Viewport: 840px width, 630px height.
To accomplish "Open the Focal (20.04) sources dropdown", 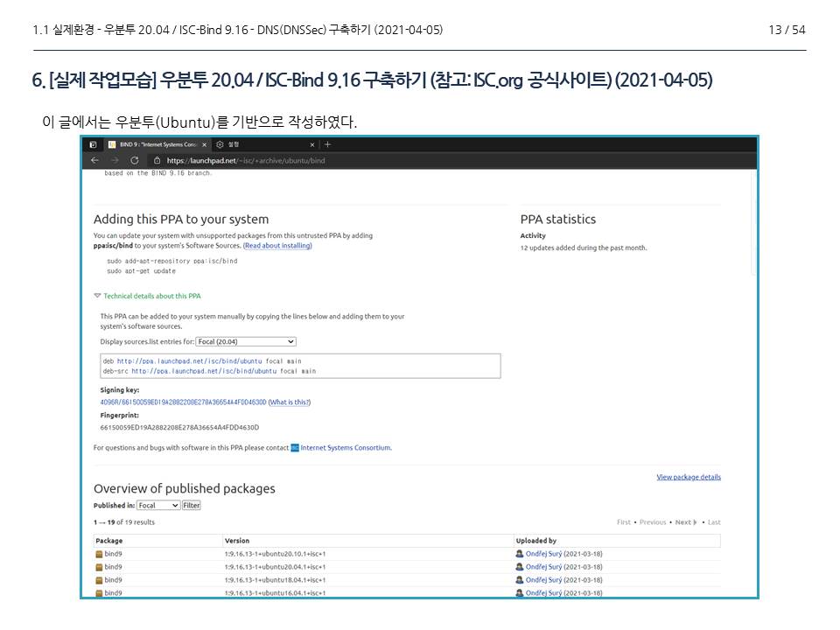I will click(246, 341).
